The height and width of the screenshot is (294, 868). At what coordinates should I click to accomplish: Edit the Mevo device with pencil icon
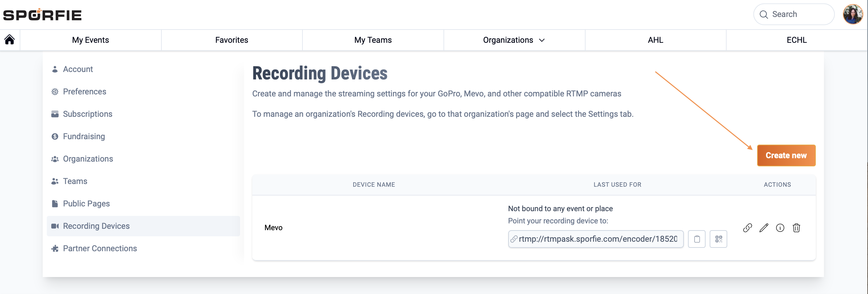764,228
